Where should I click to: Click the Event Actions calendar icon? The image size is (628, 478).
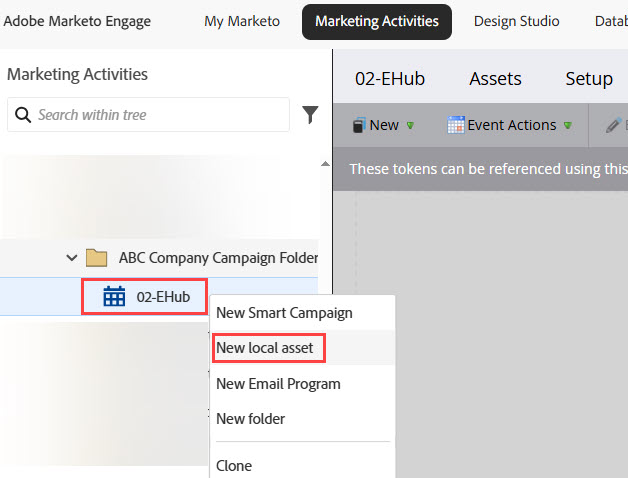(x=456, y=125)
